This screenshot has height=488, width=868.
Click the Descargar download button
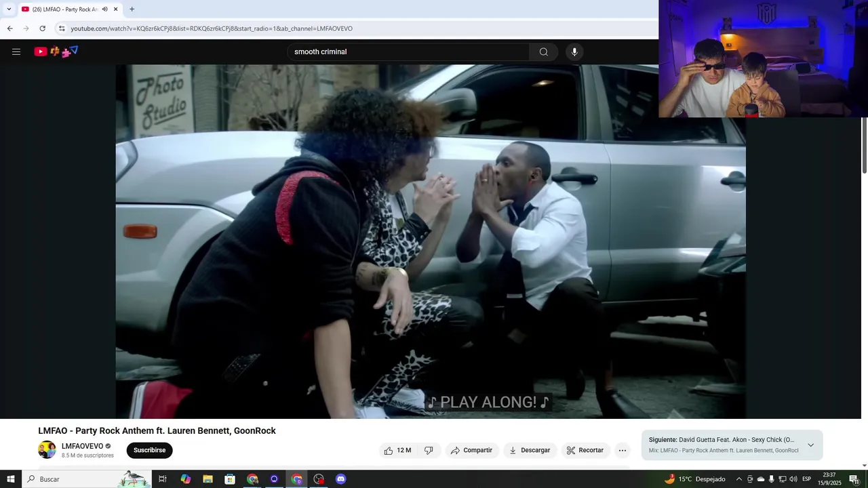tap(530, 450)
